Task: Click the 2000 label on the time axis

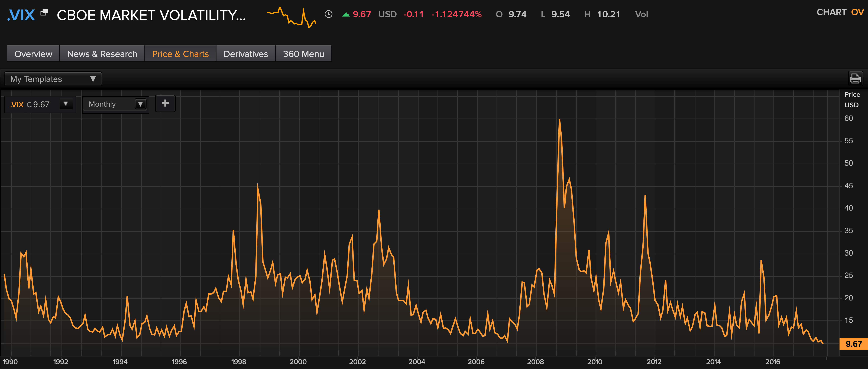Action: [x=298, y=362]
